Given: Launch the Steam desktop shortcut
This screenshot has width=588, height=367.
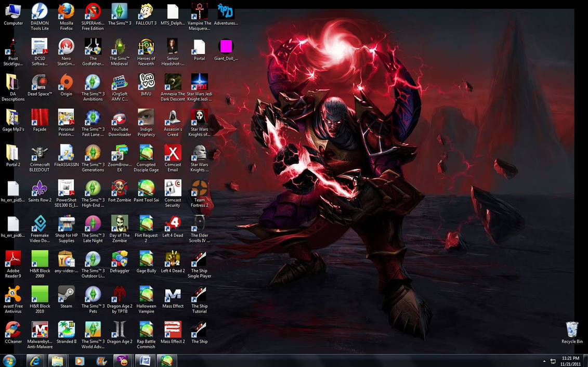Looking at the screenshot, I should tap(67, 297).
